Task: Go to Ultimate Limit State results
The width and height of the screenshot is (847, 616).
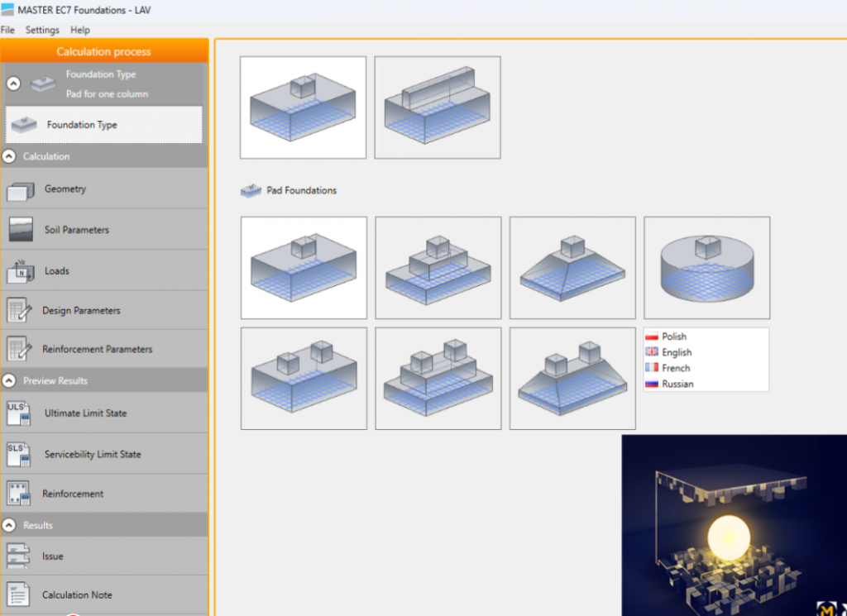Action: (85, 413)
